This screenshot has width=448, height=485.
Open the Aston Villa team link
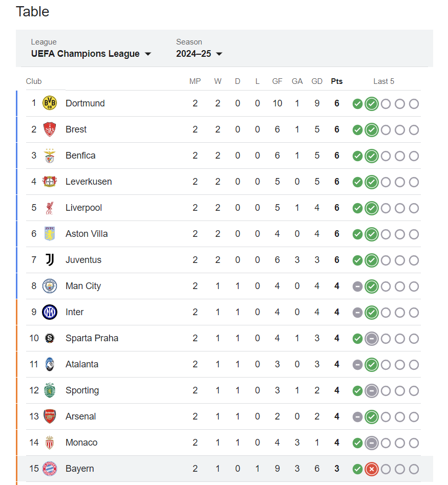coord(87,234)
